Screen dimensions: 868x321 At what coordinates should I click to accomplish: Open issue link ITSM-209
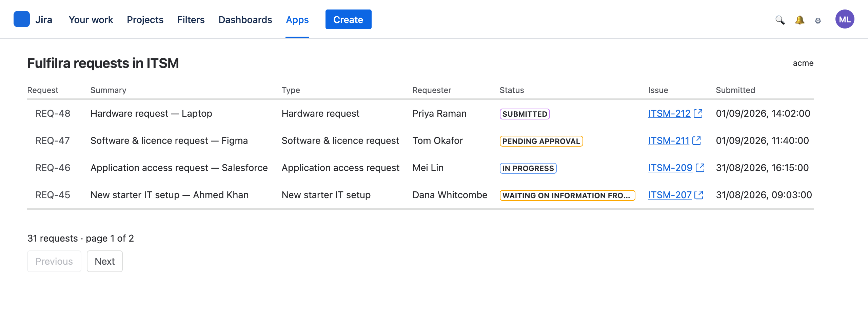(x=670, y=168)
